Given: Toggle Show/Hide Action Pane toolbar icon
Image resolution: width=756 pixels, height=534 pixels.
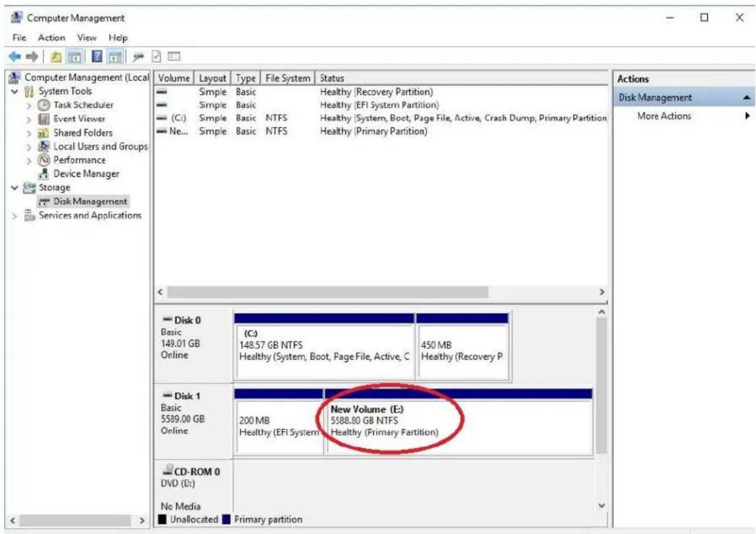Looking at the screenshot, I should pos(115,57).
